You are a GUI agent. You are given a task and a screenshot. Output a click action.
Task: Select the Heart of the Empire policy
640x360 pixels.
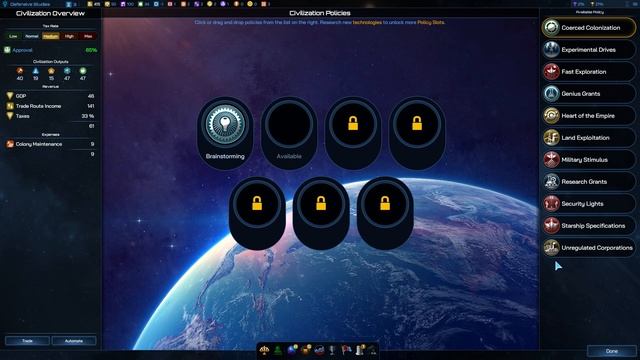[x=589, y=116]
